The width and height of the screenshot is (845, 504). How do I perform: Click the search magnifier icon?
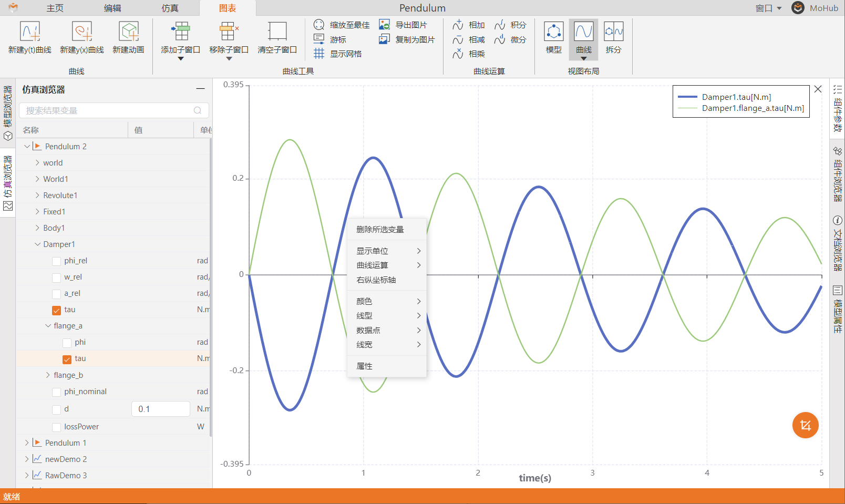point(198,110)
